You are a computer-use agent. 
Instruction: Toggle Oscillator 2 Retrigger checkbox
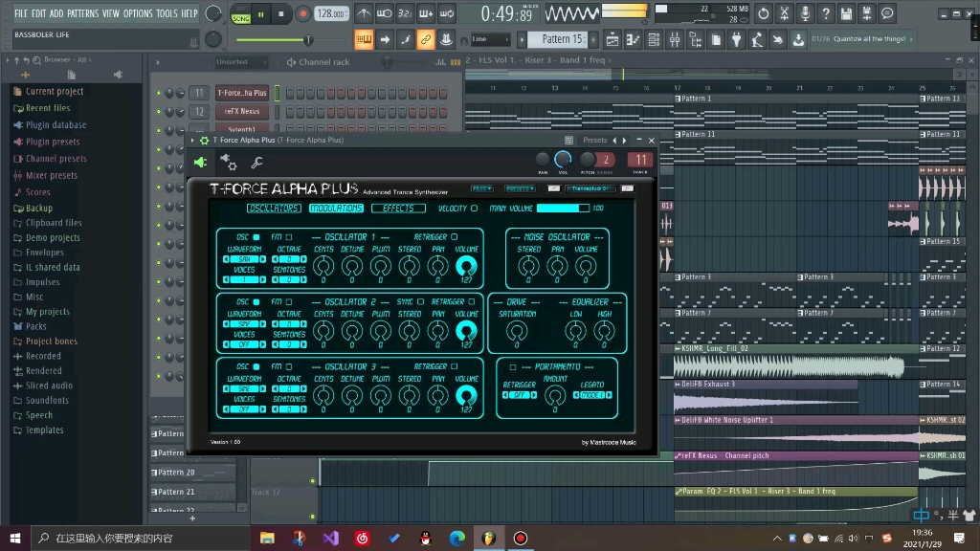(472, 301)
